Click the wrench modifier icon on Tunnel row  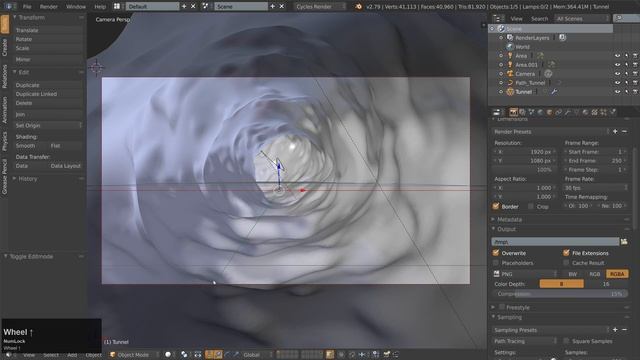tap(554, 92)
